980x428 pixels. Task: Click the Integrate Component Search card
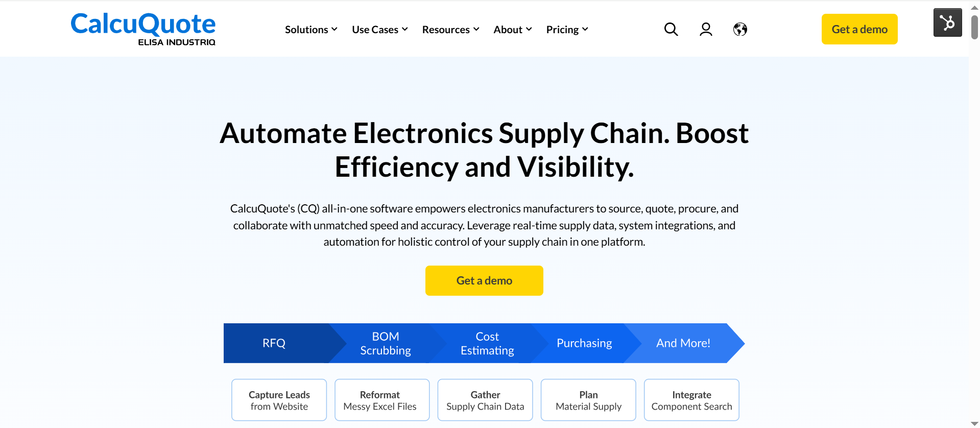[x=691, y=400]
